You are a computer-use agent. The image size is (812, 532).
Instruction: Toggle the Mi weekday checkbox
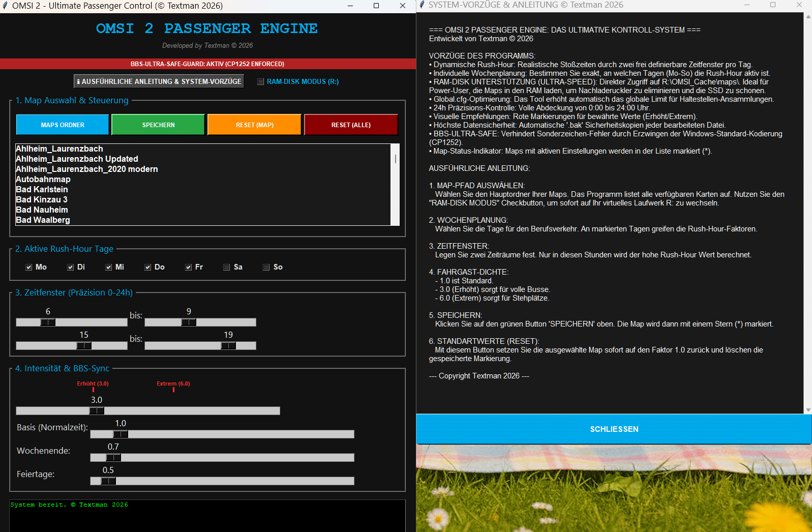[109, 268]
